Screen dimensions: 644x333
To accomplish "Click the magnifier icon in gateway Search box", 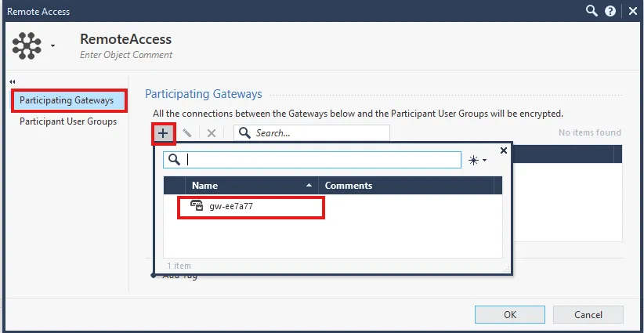I will pyautogui.click(x=244, y=132).
